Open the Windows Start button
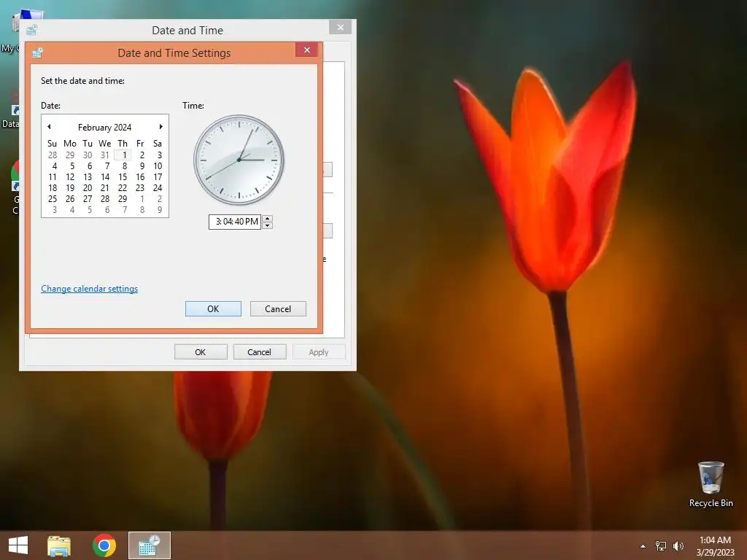This screenshot has height=560, width=747. (18, 545)
